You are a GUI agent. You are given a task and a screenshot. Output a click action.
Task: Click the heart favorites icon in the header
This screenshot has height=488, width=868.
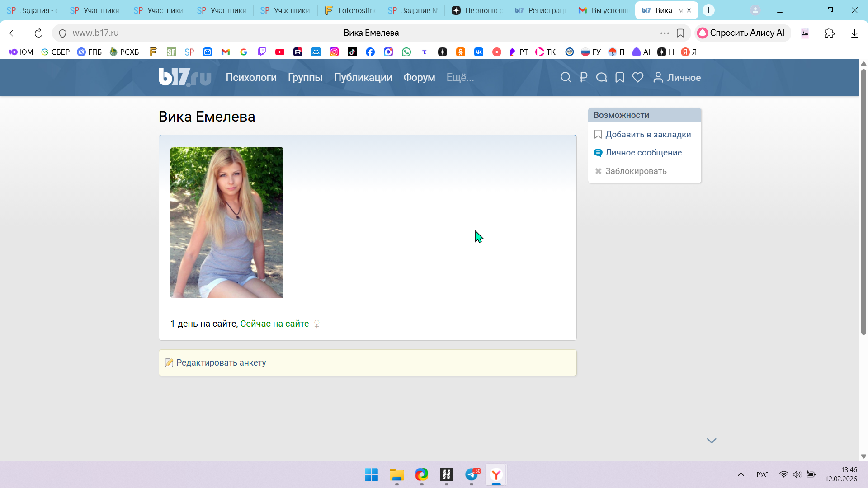click(x=638, y=77)
